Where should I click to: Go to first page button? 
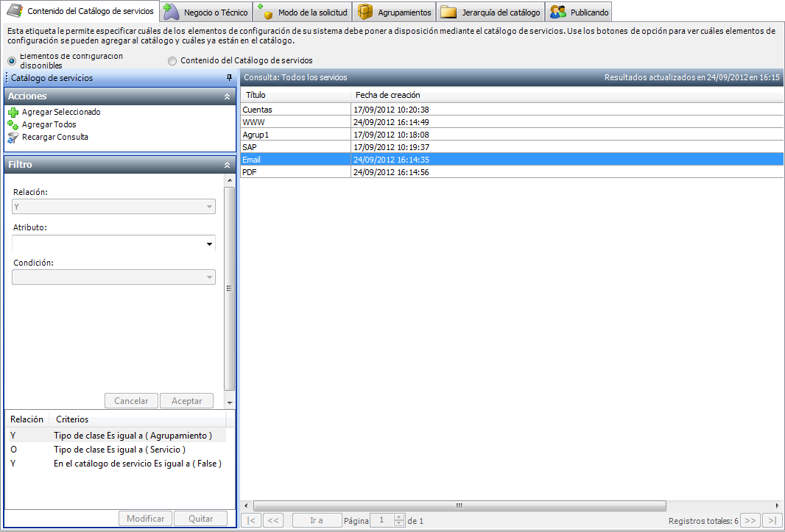[x=251, y=520]
